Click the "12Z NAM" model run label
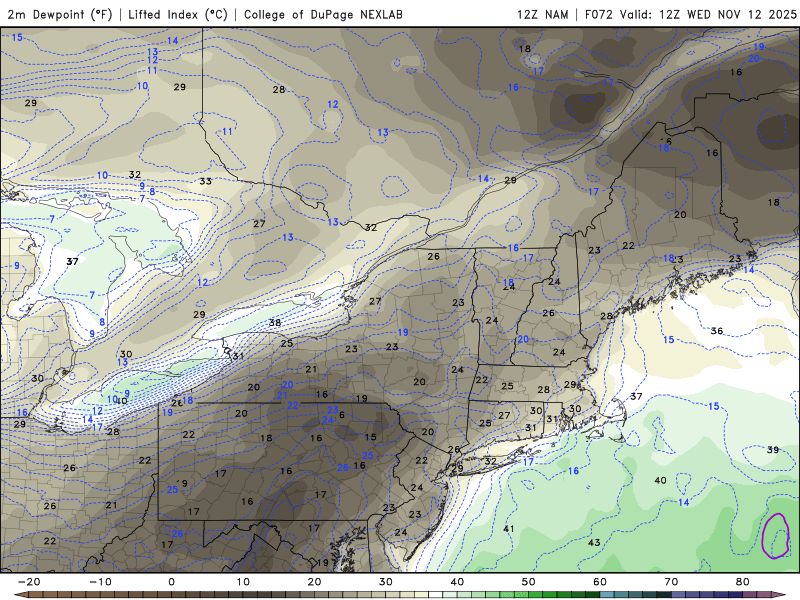This screenshot has width=800, height=600. (x=543, y=14)
